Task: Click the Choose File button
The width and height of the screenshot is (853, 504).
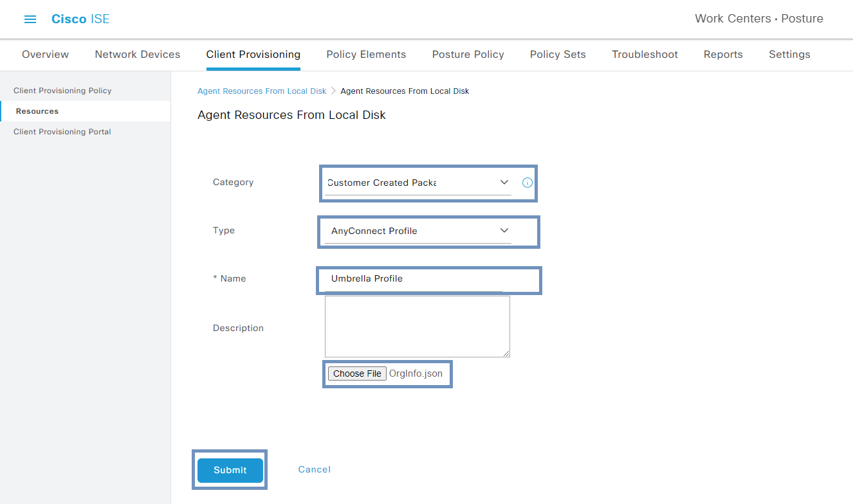Action: [357, 373]
